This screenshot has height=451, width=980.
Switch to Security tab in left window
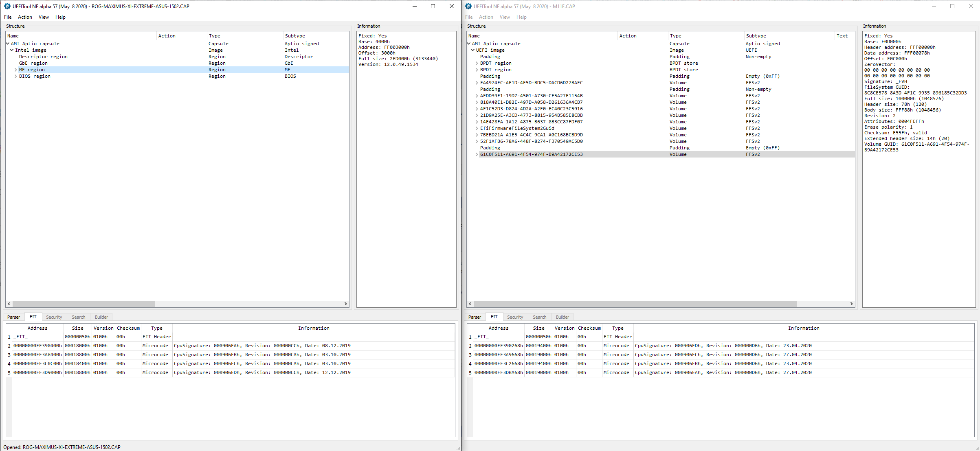(54, 317)
